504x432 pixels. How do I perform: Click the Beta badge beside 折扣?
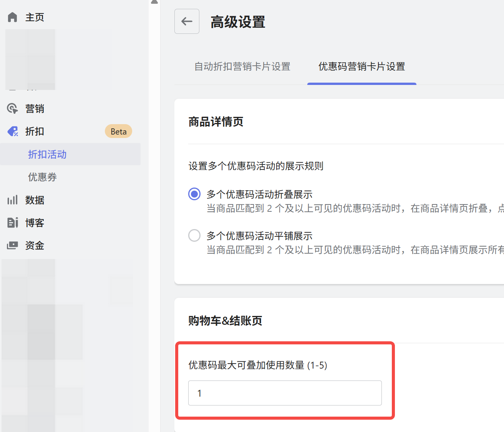(118, 131)
